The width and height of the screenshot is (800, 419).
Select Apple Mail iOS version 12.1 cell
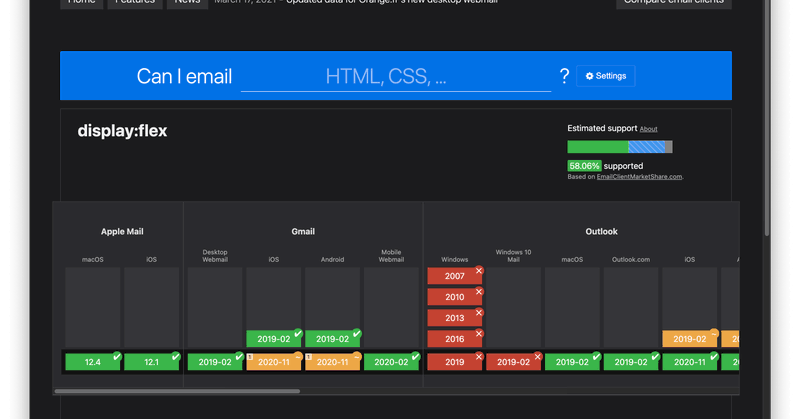click(x=152, y=362)
